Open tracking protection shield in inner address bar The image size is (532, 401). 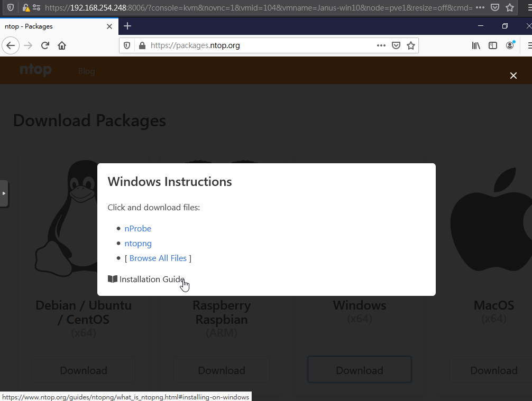[x=127, y=45]
